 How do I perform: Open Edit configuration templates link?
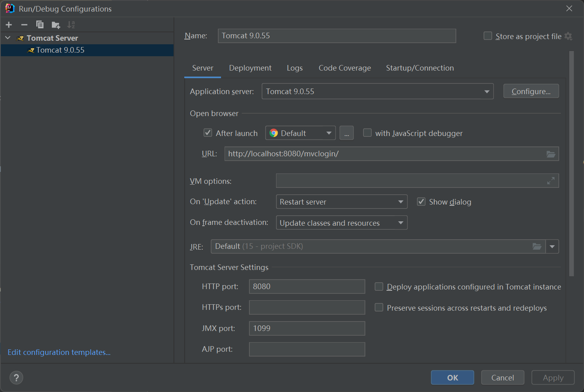[x=59, y=352]
